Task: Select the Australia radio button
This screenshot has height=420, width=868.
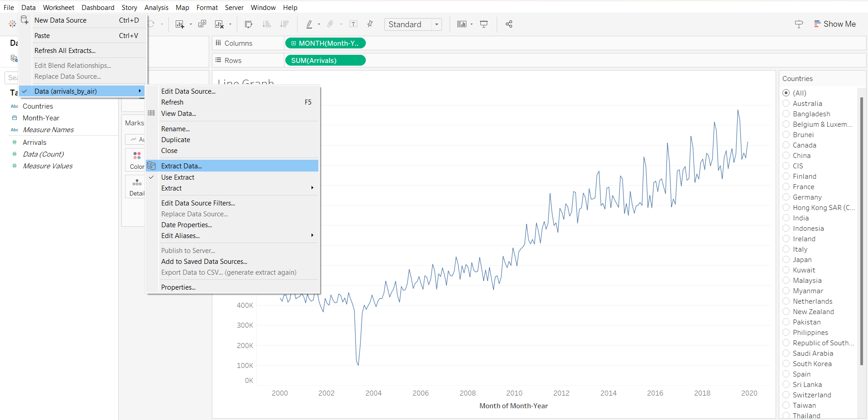Action: tap(786, 104)
